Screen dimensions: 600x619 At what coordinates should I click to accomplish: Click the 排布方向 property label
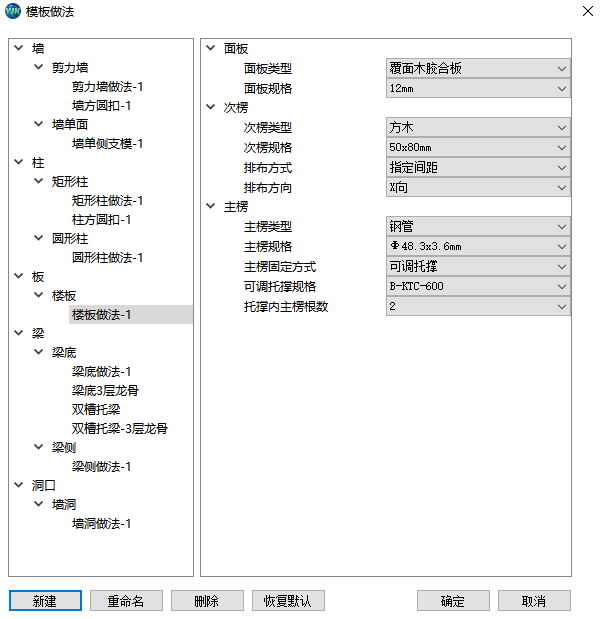[268, 188]
